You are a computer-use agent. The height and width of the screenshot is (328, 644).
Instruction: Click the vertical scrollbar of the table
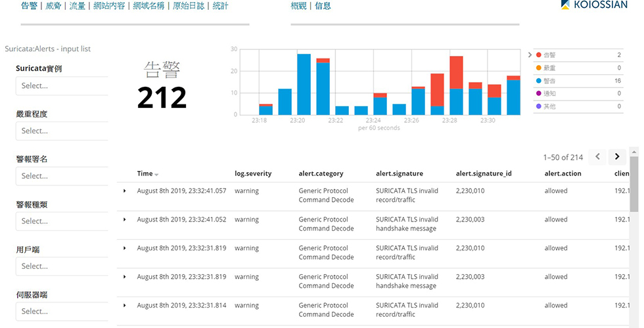[x=634, y=184]
